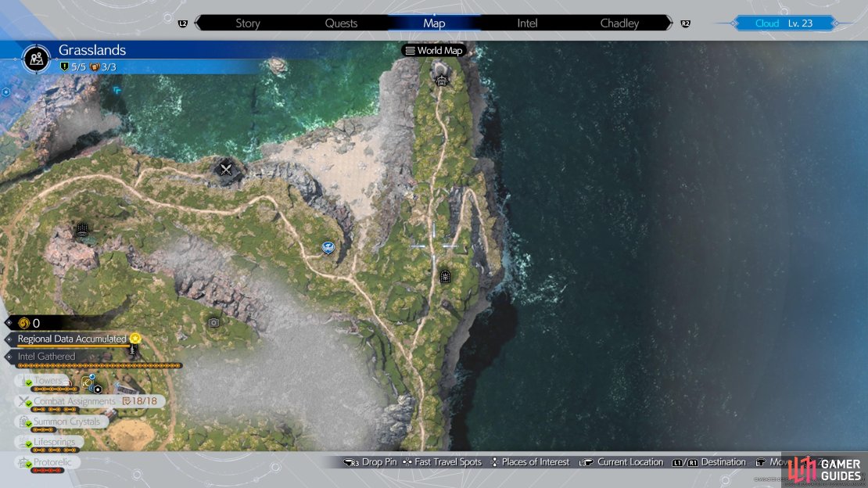The image size is (868, 488).
Task: Click the d-pad icon beside Places of Interest
Action: (495, 462)
